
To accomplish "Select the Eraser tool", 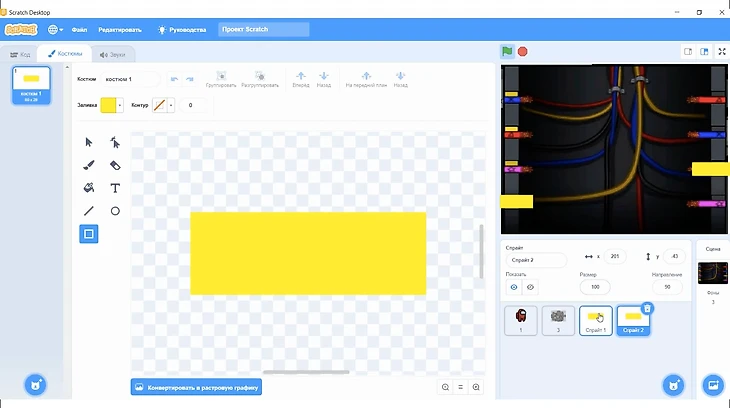I will click(115, 165).
